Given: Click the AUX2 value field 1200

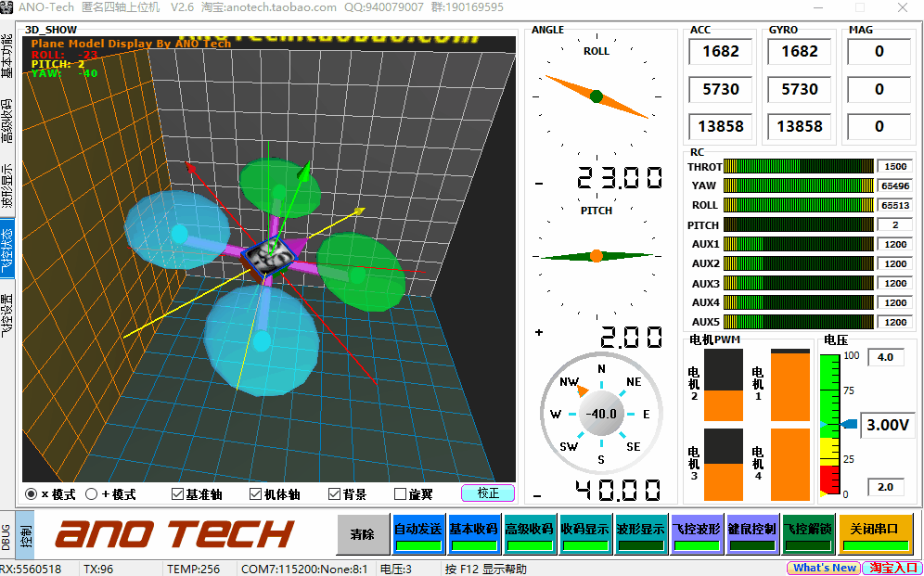Looking at the screenshot, I should coord(894,263).
